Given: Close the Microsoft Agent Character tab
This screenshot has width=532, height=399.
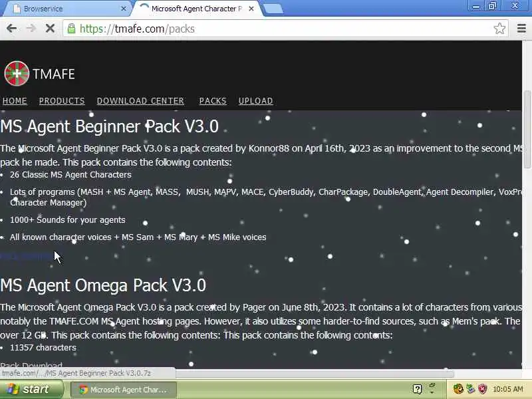Looking at the screenshot, I should (251, 9).
